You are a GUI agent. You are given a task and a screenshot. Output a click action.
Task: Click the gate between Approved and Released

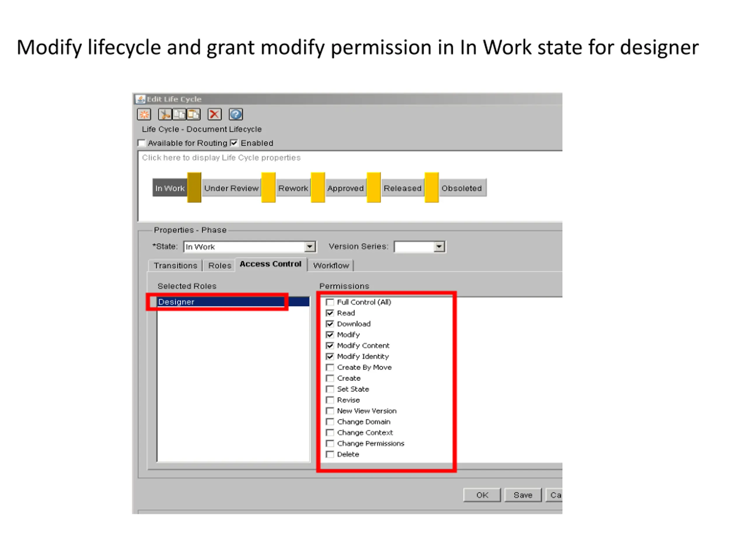point(374,187)
